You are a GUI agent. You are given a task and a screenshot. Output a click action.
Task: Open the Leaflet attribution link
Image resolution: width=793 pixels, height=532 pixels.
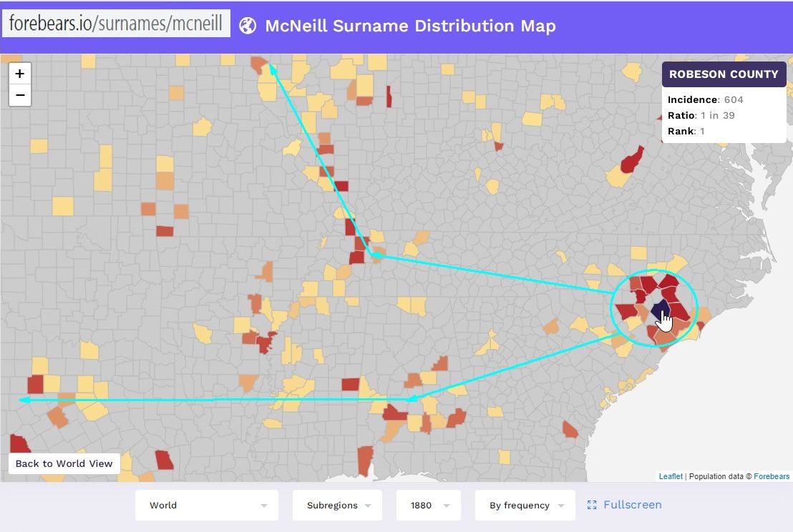(671, 476)
